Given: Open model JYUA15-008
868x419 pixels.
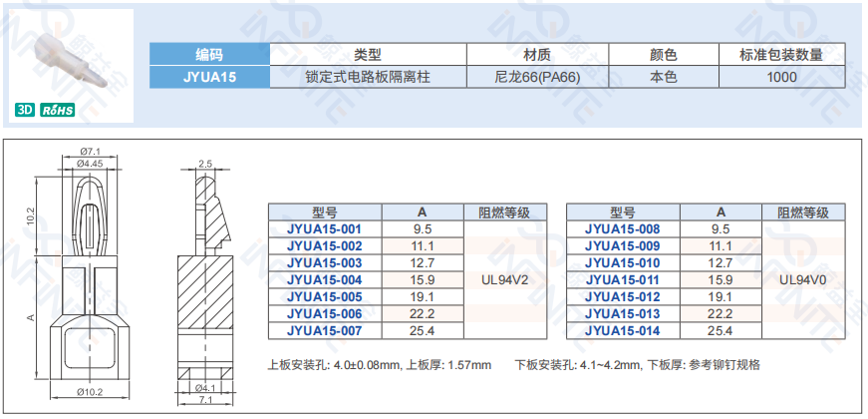Looking at the screenshot, I should pyautogui.click(x=622, y=229).
